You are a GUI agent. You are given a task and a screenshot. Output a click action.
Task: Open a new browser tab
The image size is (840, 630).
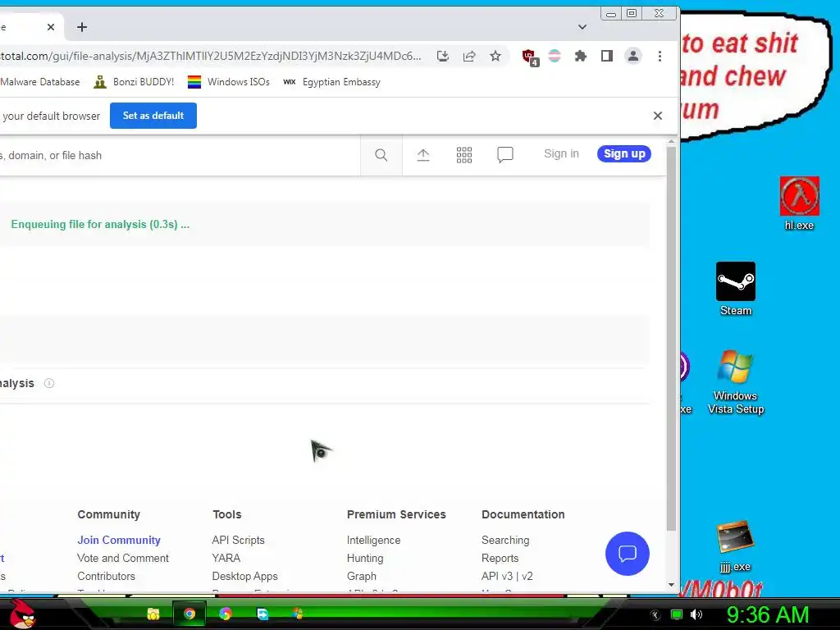[82, 27]
